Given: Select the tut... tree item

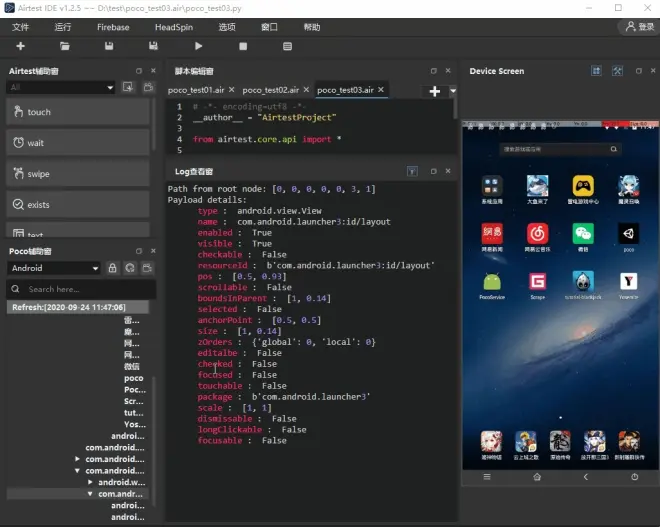Looking at the screenshot, I should (x=134, y=413).
